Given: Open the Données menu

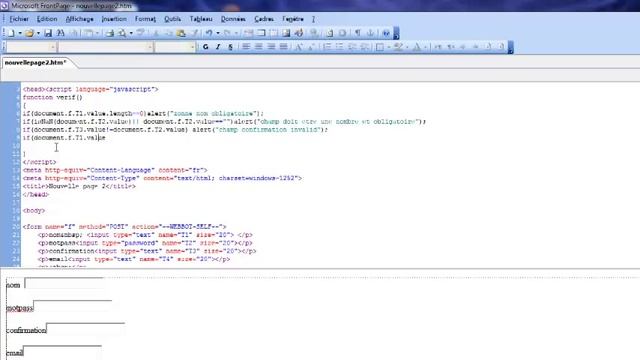Looking at the screenshot, I should click(x=233, y=19).
